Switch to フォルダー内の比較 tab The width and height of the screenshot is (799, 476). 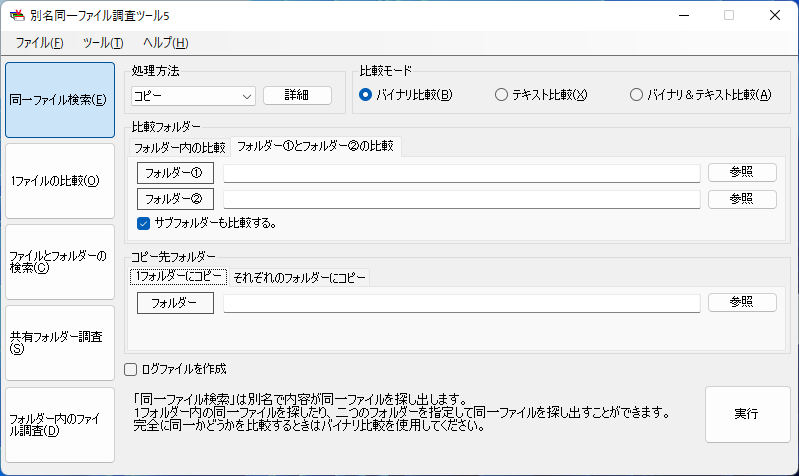pyautogui.click(x=179, y=148)
